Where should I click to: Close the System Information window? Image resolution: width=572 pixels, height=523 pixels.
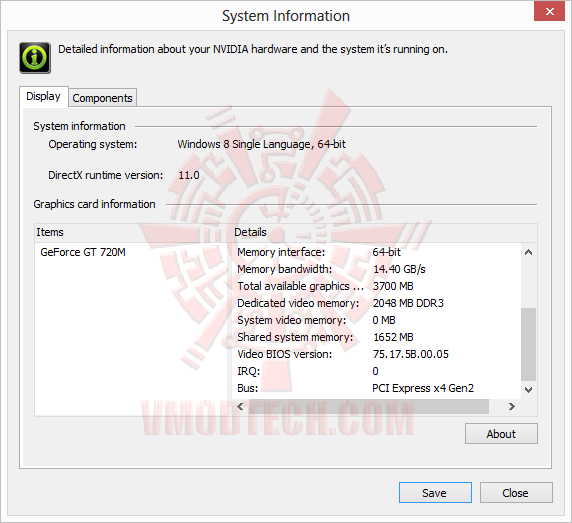(x=549, y=11)
